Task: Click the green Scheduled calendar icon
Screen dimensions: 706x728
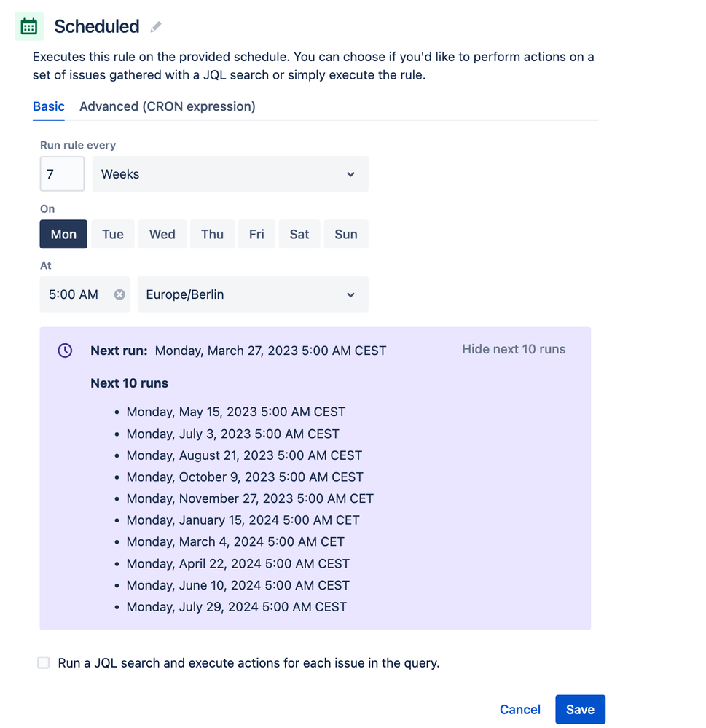Action: pos(28,26)
